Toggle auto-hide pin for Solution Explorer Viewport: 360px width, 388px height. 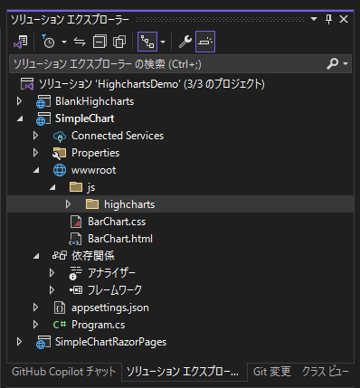(329, 19)
